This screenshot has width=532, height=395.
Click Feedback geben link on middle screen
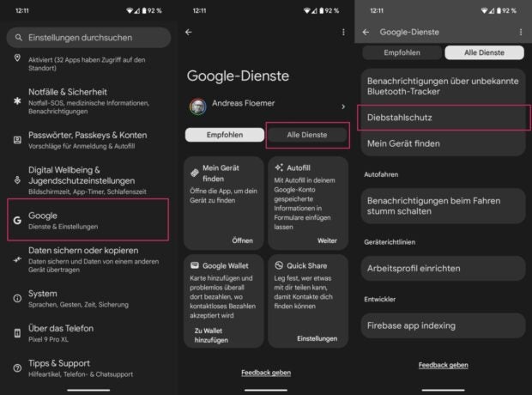pos(266,373)
